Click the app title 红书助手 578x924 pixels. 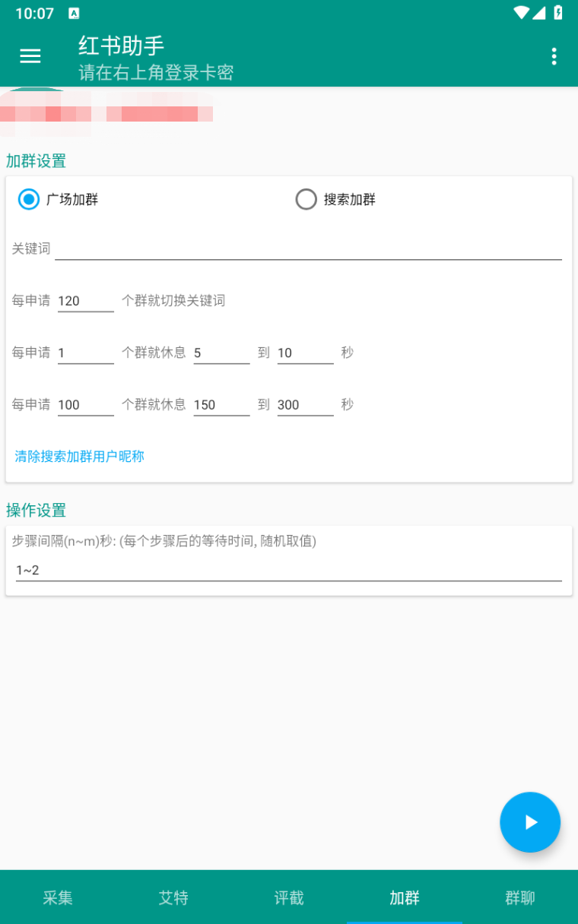pyautogui.click(x=121, y=46)
